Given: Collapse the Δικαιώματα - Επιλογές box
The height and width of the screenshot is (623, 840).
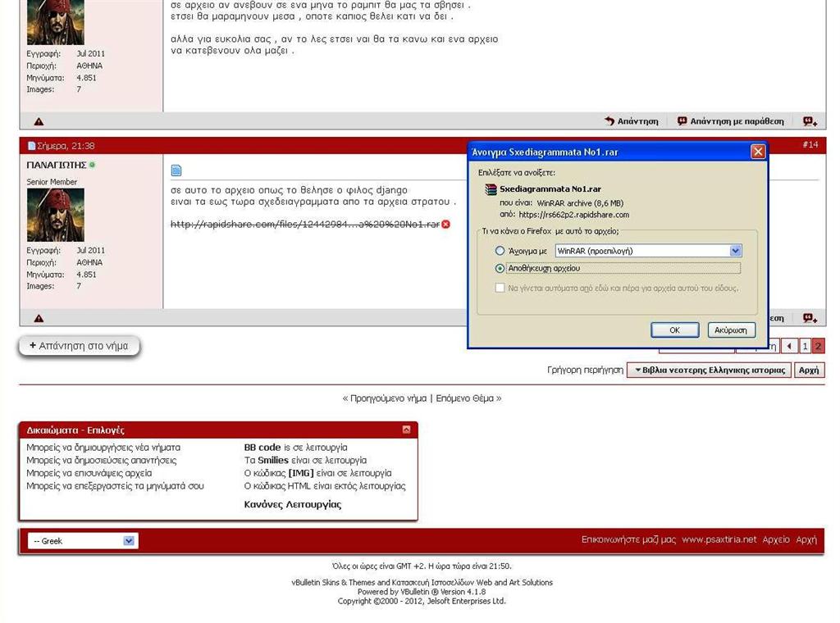Looking at the screenshot, I should click(x=406, y=430).
